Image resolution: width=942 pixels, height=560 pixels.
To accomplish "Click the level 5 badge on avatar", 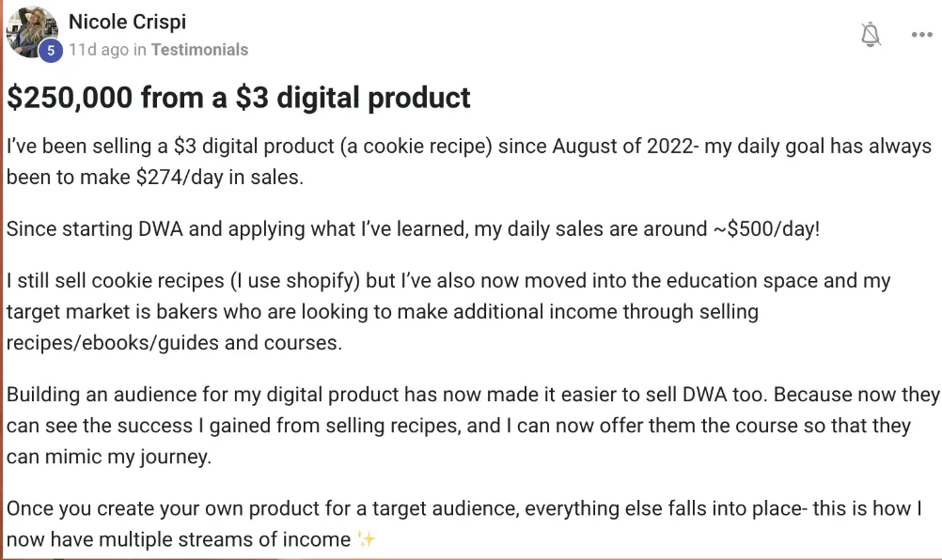I will [51, 51].
